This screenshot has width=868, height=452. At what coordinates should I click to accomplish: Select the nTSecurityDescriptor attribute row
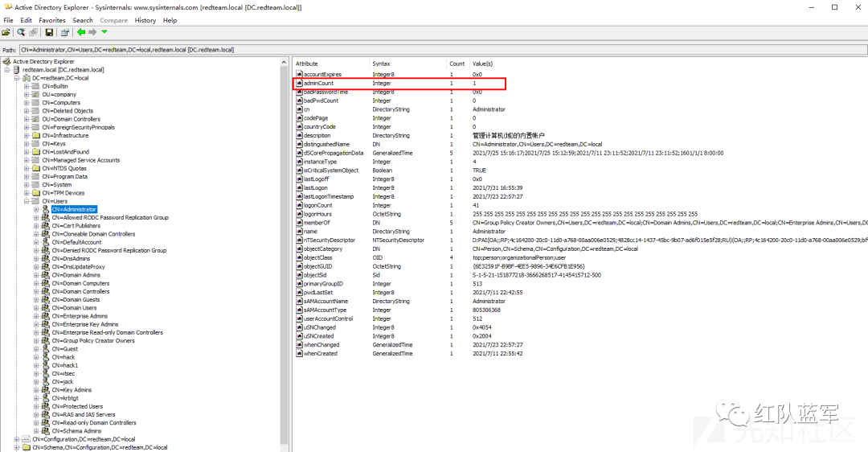(581, 240)
